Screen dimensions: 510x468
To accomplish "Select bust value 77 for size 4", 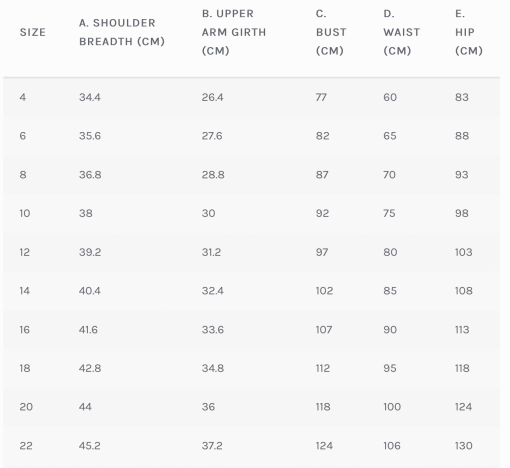I will tap(321, 97).
